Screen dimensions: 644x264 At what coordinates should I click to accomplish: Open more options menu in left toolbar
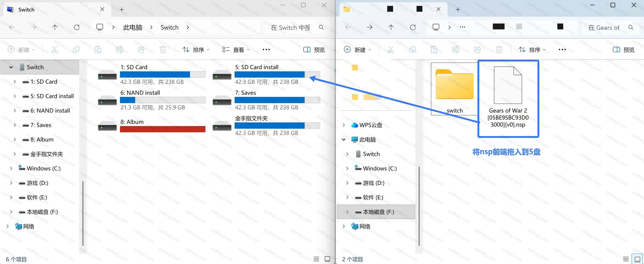[x=266, y=49]
